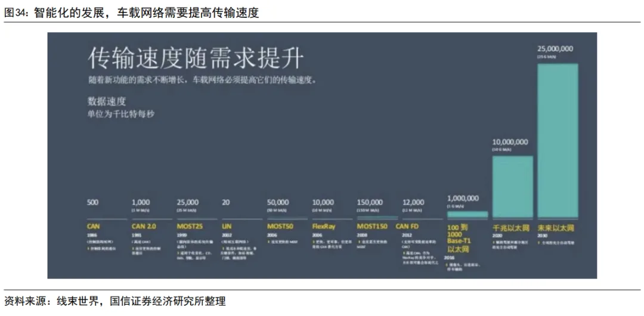Screen dimensions: 644x316
Task: Select the source line beginning 资料来源
Action: pos(115,302)
